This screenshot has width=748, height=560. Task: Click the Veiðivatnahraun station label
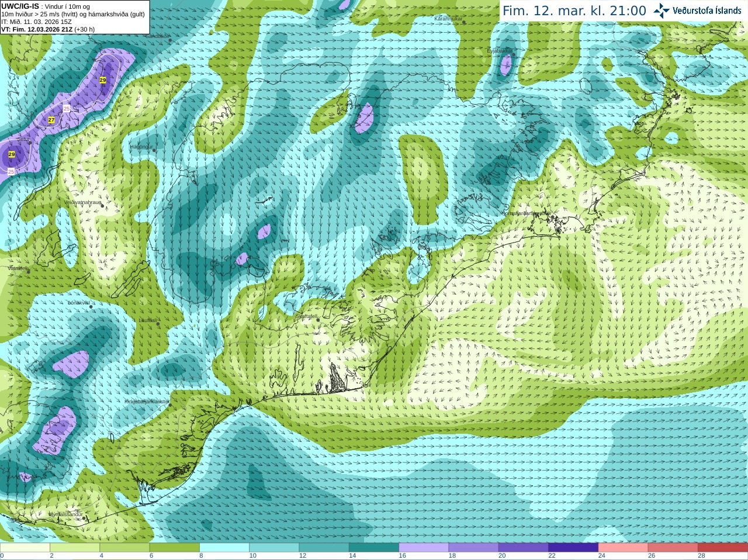click(x=83, y=202)
